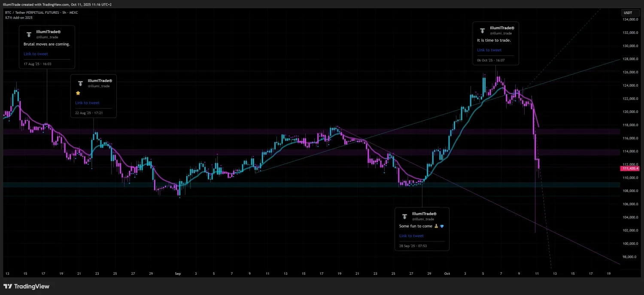The width and height of the screenshot is (644, 295).
Task: Click the 126,000.0 price axis label
Action: 629,73
